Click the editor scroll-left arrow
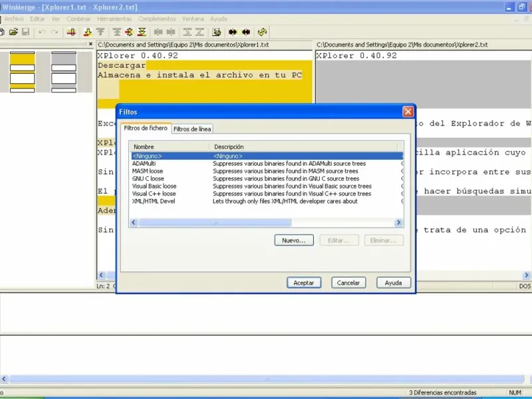This screenshot has width=532, height=399. click(x=101, y=275)
